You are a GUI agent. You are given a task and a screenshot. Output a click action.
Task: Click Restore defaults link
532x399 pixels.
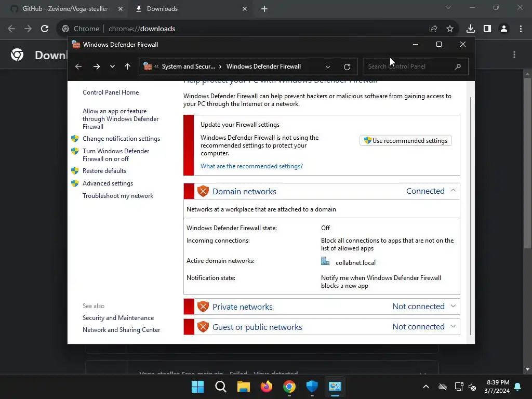(x=104, y=170)
